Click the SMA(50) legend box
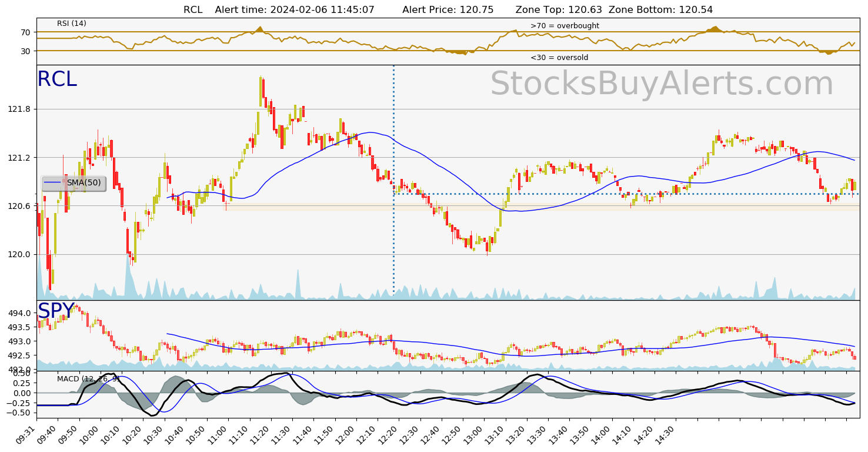The width and height of the screenshot is (868, 452). point(74,183)
